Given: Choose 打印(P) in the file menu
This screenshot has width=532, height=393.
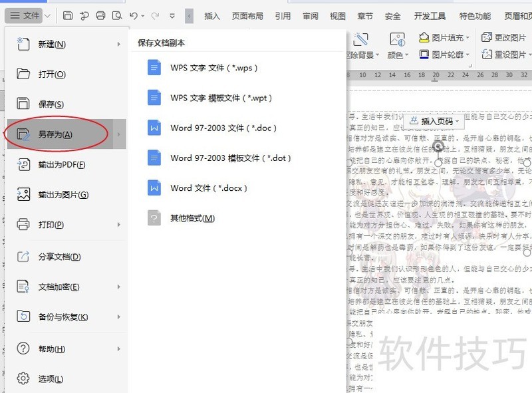Looking at the screenshot, I should (x=66, y=224).
